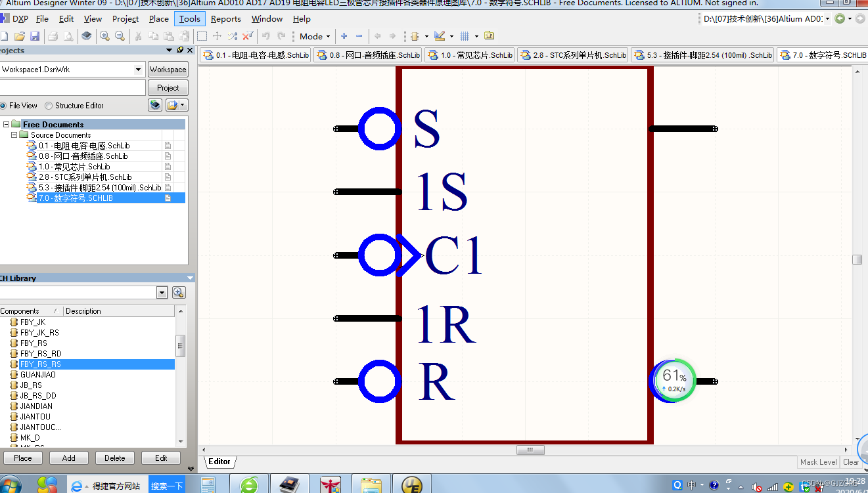Open an existing document via folder icon
This screenshot has height=493, width=868.
tap(20, 36)
